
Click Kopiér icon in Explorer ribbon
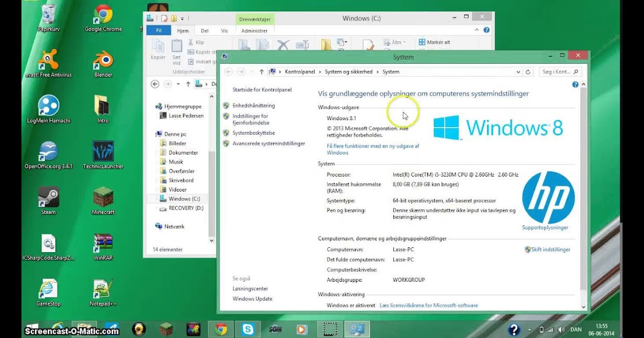pos(158,50)
